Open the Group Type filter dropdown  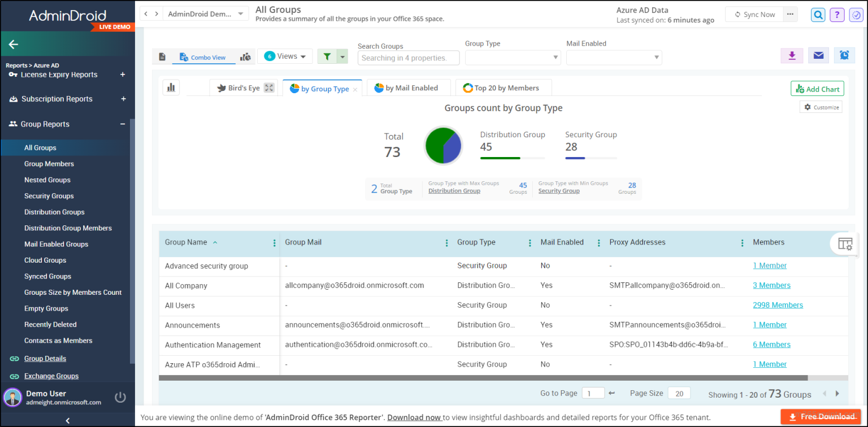click(513, 58)
